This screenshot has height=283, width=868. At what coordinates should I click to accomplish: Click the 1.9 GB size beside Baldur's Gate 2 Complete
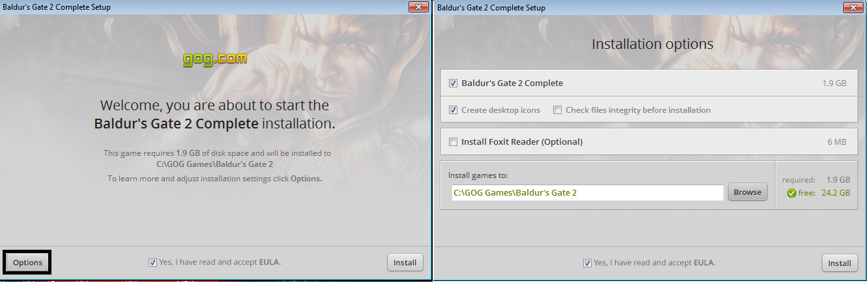[834, 83]
